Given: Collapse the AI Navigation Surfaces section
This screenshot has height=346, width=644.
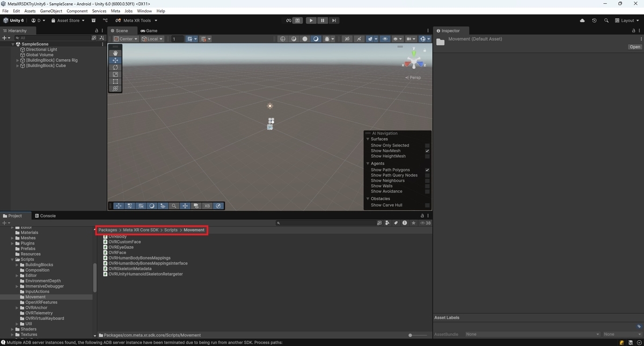Looking at the screenshot, I should [x=368, y=138].
